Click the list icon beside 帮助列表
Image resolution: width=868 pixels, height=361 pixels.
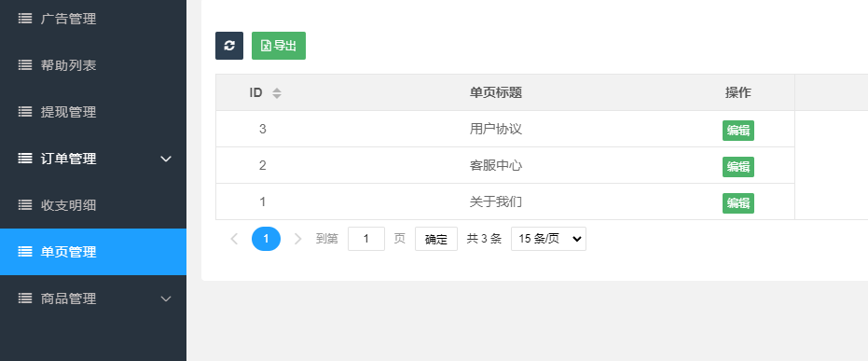pyautogui.click(x=25, y=65)
